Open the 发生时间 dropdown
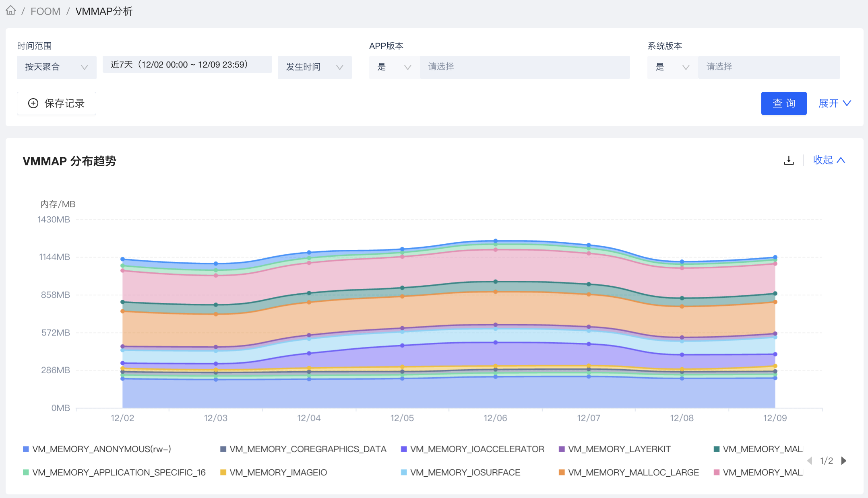The height and width of the screenshot is (498, 868). point(314,67)
